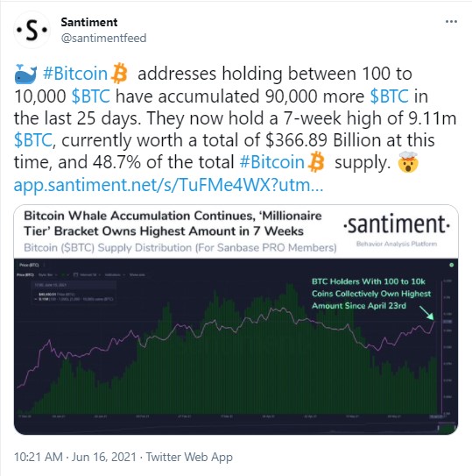The width and height of the screenshot is (472, 476).
Task: Open the Twitter Web App source link
Action: coord(189,457)
